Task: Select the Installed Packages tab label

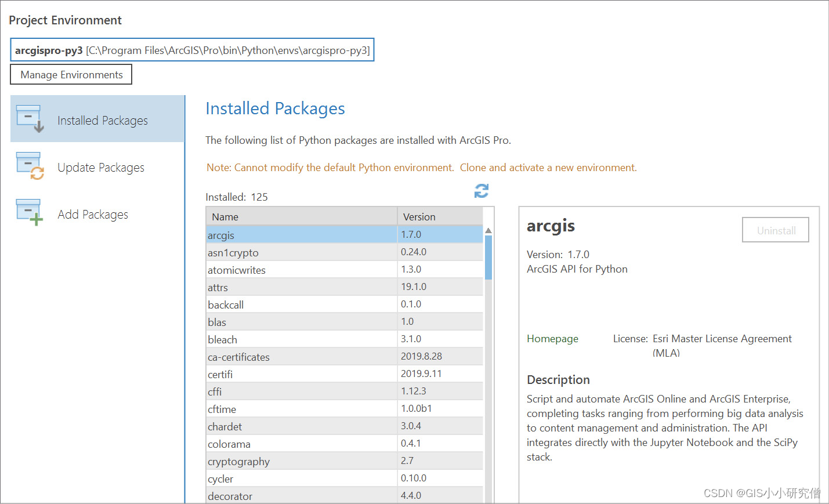Action: [x=103, y=121]
